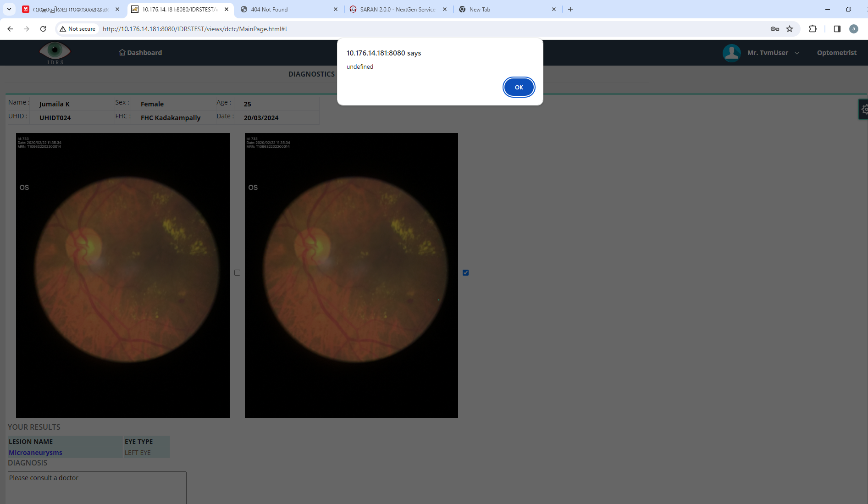868x504 pixels.
Task: Switch to the SARAN 2.0.0 NextGen tab
Action: click(398, 9)
